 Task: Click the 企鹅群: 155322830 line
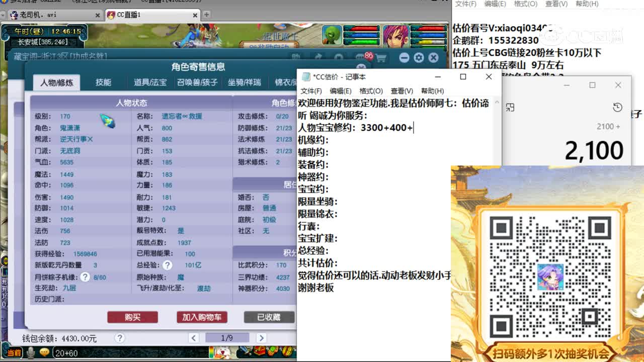point(496,40)
